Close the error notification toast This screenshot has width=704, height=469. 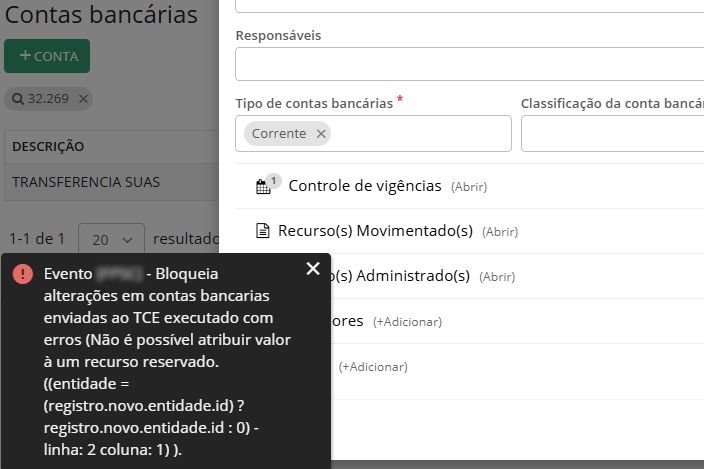[313, 268]
